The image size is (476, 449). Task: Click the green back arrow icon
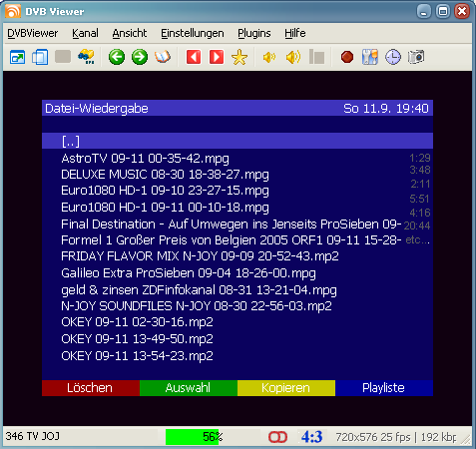pos(117,57)
